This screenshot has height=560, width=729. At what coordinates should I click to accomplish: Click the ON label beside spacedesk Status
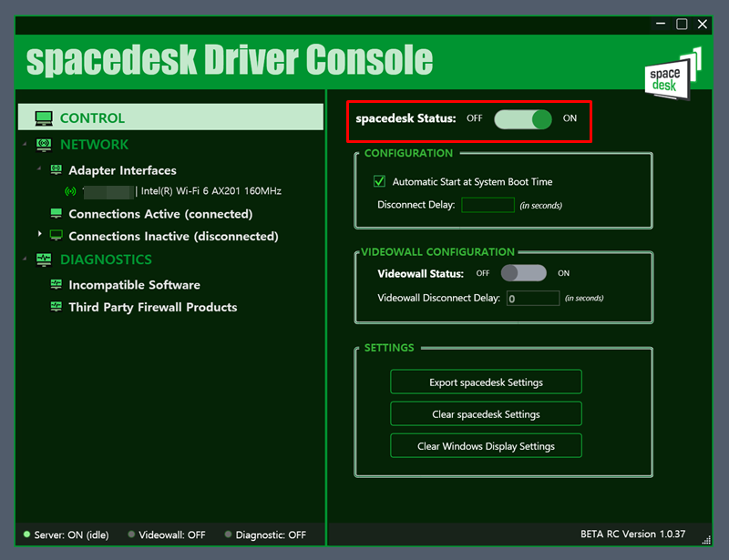point(570,118)
